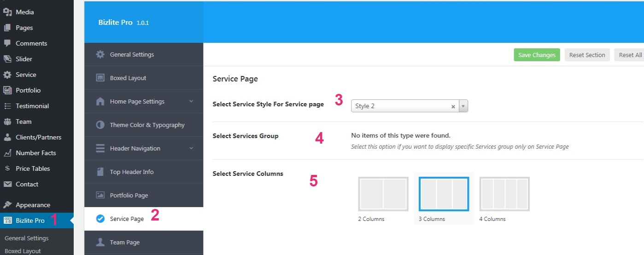
Task: Click the Reset Section button
Action: coord(587,55)
